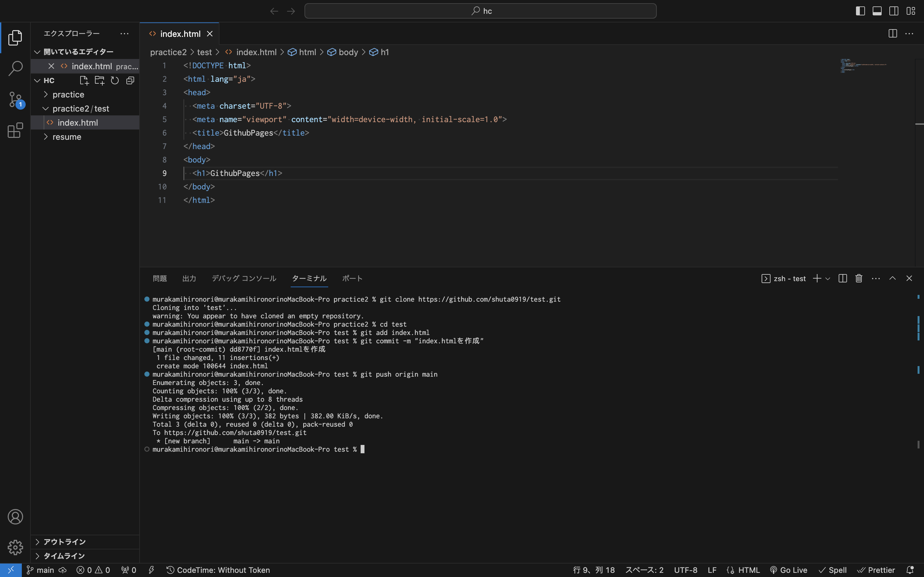Image resolution: width=924 pixels, height=577 pixels.
Task: Switch to the デバッグ コンソール tab
Action: point(244,279)
